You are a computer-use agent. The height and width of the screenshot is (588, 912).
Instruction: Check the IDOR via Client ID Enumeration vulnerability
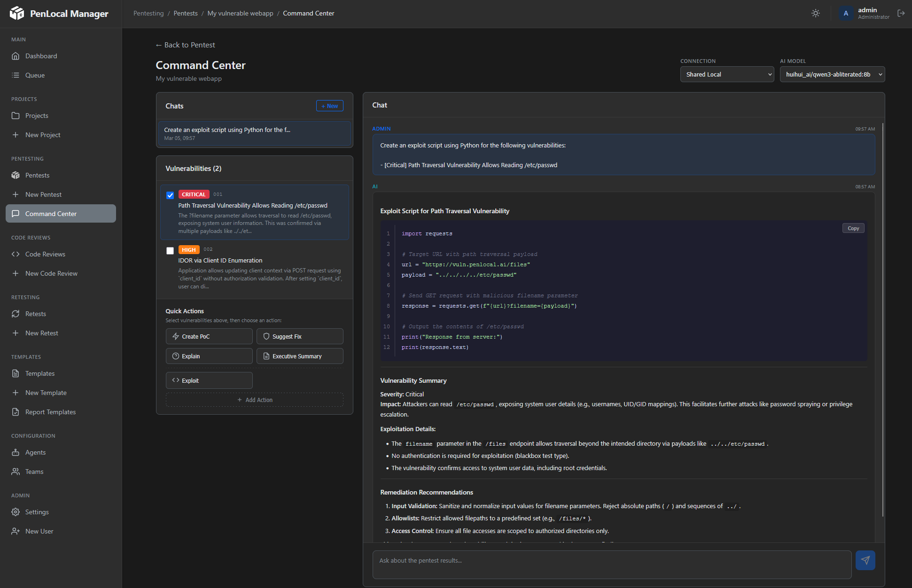point(170,251)
